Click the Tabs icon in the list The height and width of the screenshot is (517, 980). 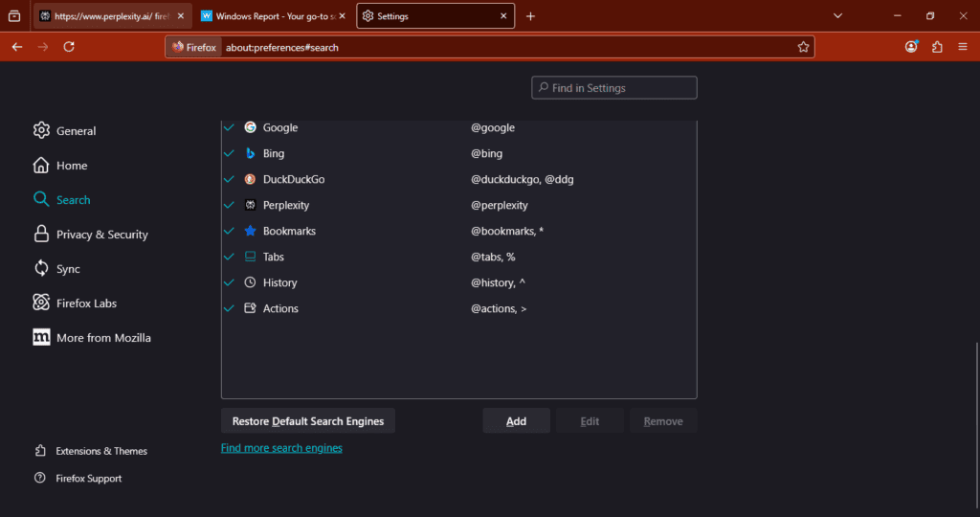[250, 257]
